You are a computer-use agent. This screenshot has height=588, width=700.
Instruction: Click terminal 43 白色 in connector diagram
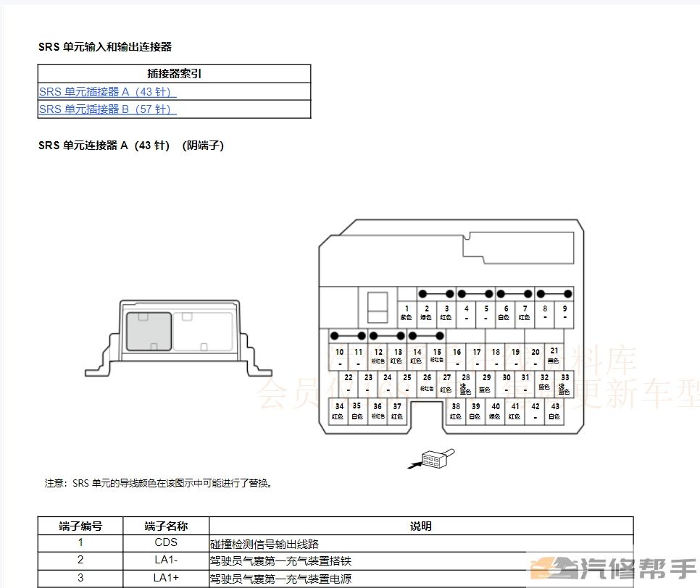pyautogui.click(x=554, y=411)
